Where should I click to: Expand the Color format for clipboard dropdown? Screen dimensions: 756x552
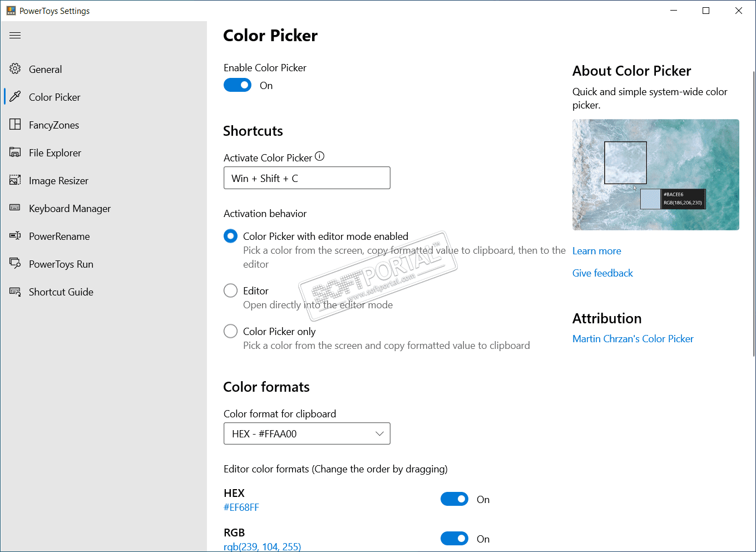click(307, 433)
